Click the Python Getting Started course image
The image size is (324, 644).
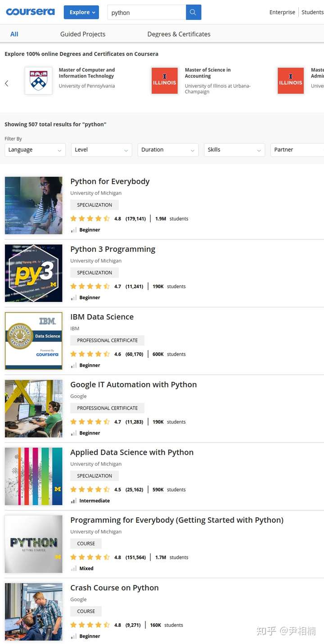[x=34, y=544]
